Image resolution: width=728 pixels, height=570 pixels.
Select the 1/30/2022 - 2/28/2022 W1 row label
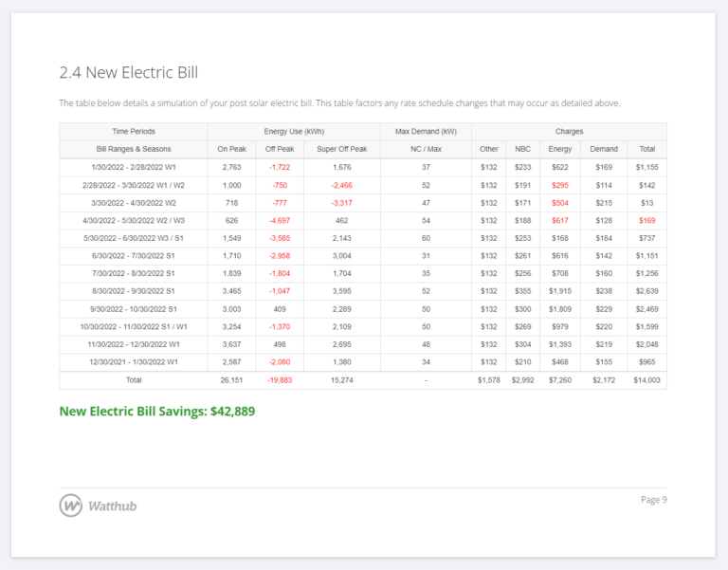pyautogui.click(x=134, y=167)
